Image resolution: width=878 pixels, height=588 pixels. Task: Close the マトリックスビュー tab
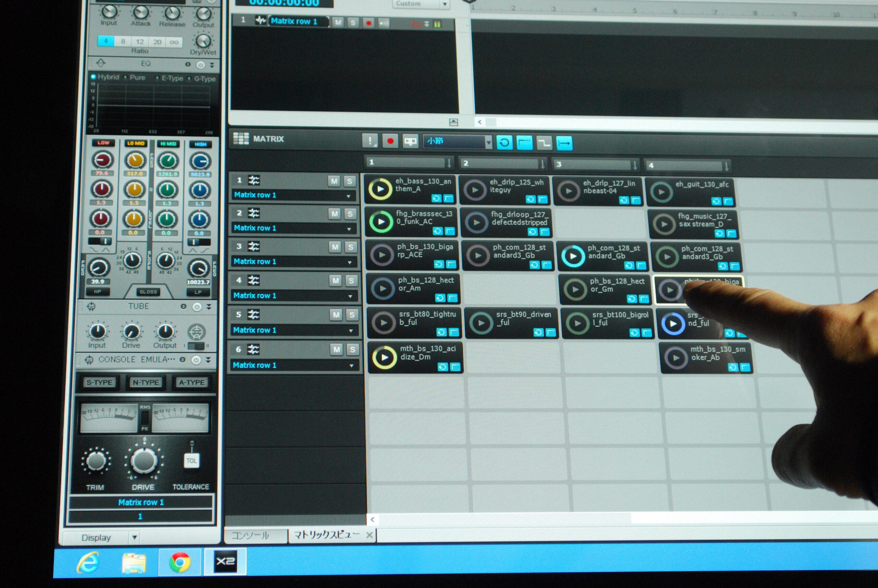(369, 535)
